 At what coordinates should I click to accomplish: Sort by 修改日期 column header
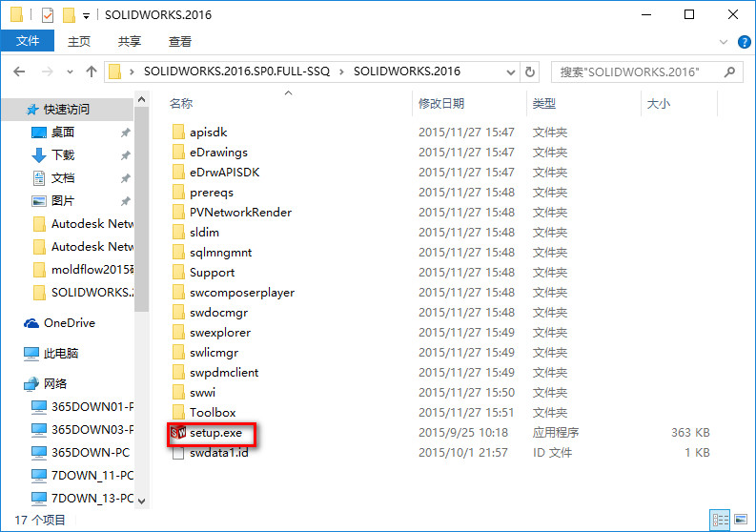pyautogui.click(x=441, y=103)
